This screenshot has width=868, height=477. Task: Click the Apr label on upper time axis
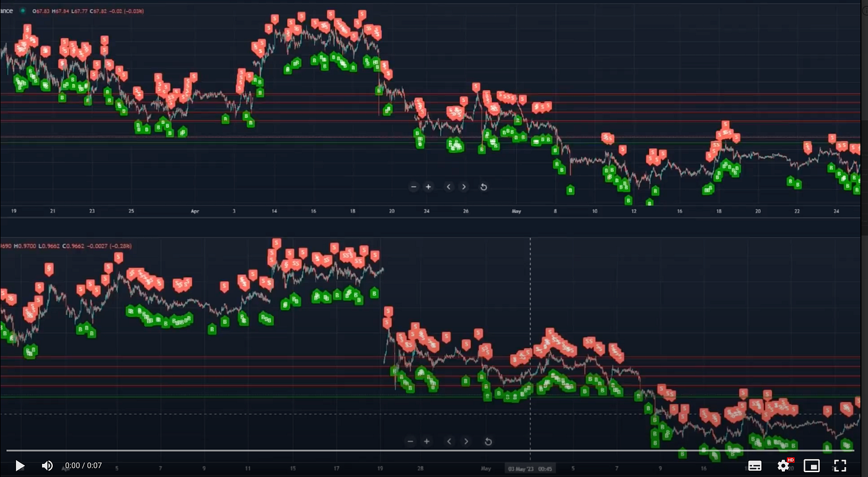195,212
